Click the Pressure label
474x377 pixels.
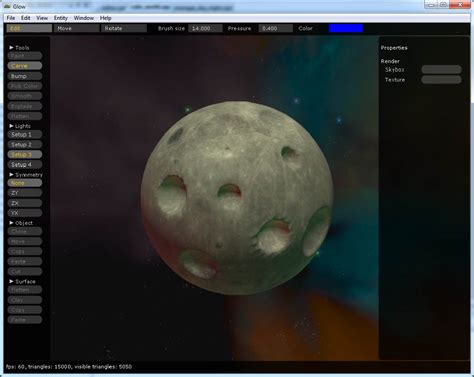239,28
